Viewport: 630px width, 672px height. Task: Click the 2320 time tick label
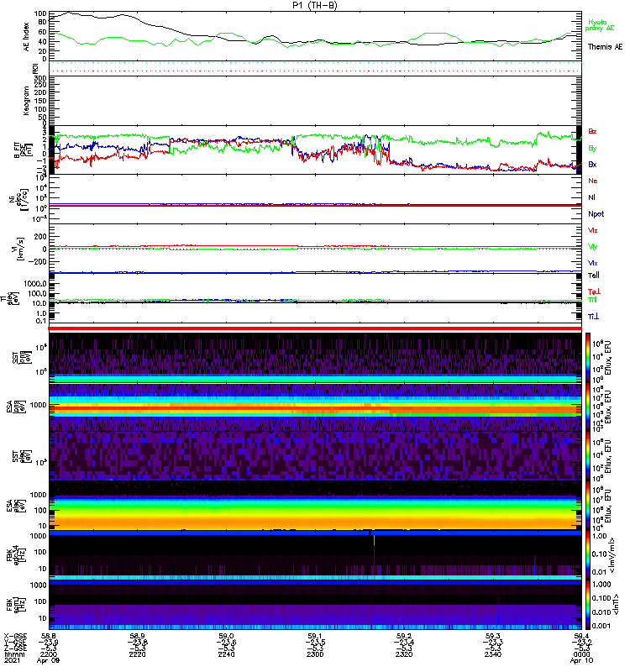pos(404,654)
